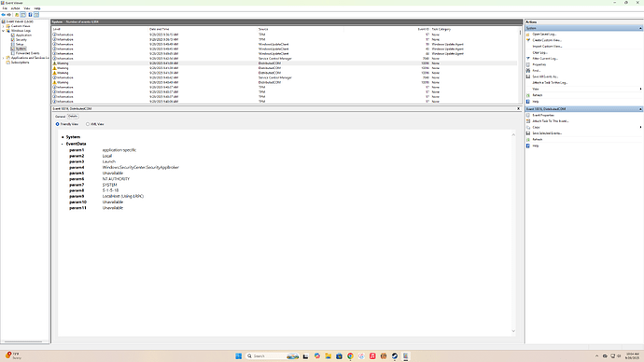Click the Save All Events As disk icon
The image size is (644, 362).
pos(528,77)
